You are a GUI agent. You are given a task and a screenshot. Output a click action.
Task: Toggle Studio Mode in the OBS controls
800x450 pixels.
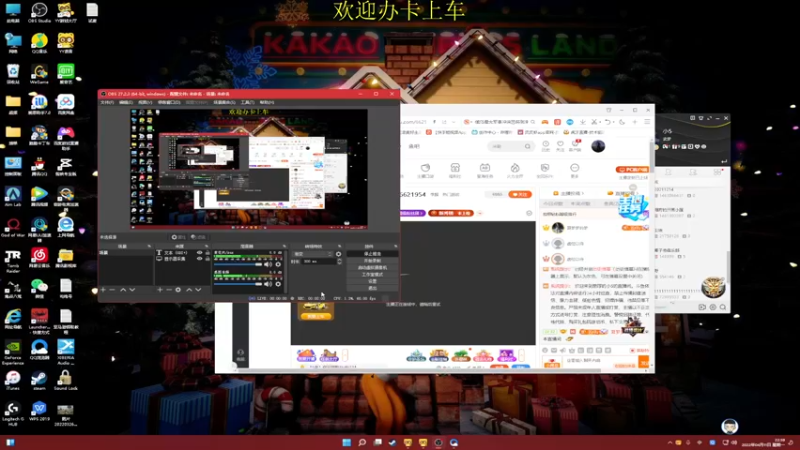[x=372, y=274]
